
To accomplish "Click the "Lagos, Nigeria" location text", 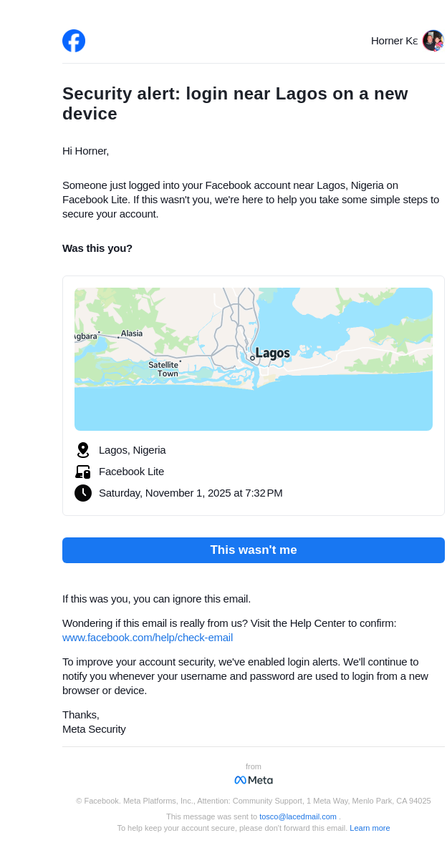I will coord(133,450).
